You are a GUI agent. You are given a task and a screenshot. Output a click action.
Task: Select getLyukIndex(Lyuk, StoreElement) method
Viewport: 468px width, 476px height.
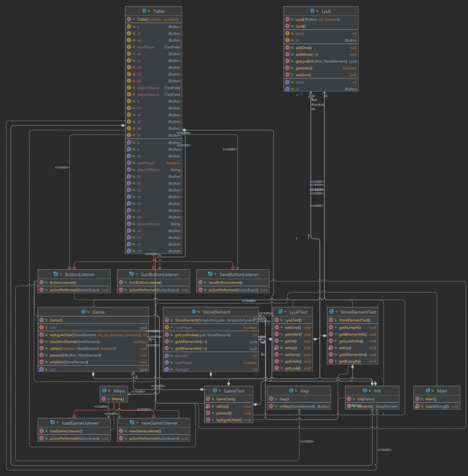[211, 335]
